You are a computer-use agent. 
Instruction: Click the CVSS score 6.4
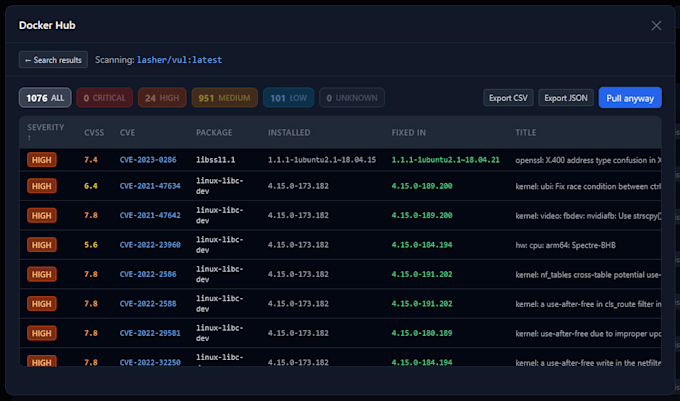91,186
